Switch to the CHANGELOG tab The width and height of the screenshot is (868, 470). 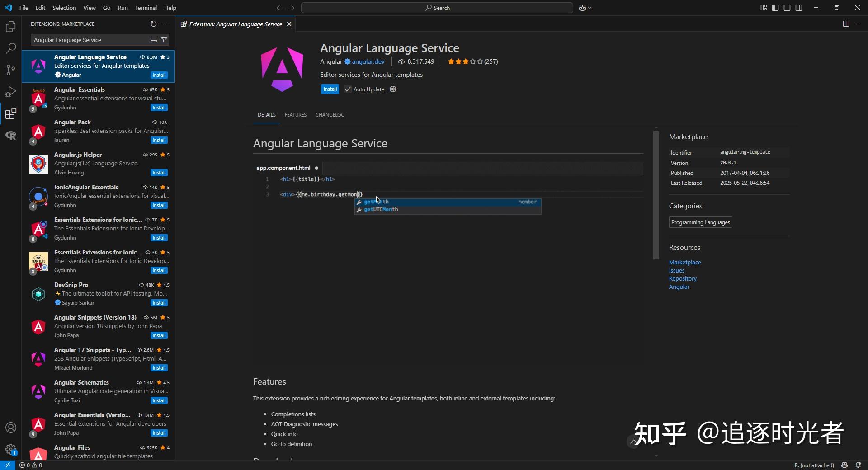tap(330, 115)
